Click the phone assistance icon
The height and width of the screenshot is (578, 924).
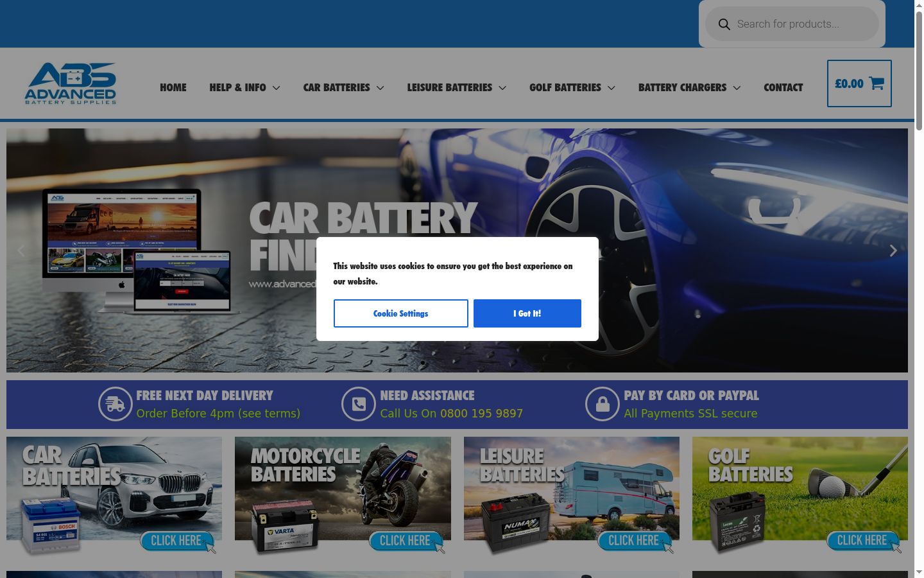tap(359, 404)
